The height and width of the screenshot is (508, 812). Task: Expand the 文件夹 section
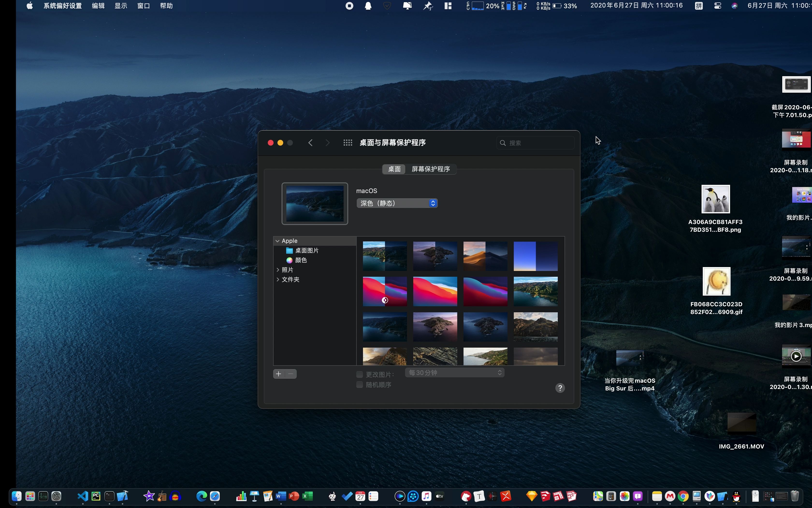point(277,280)
